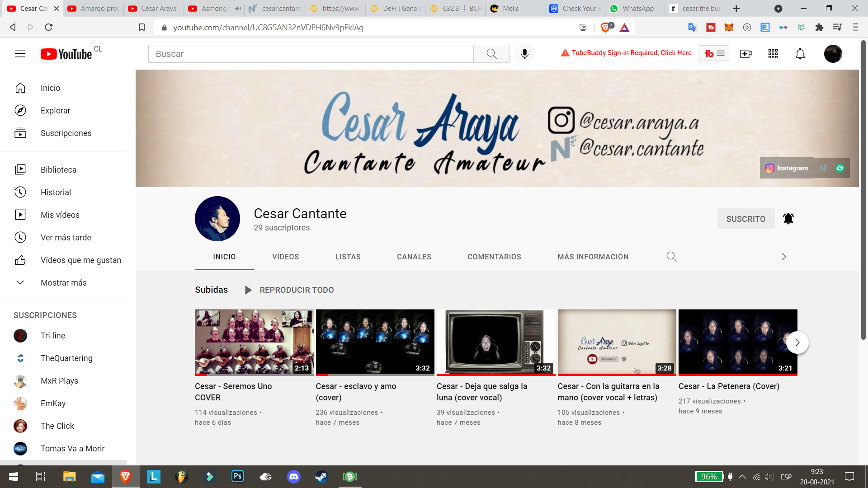
Task: Open the esclavo y amo video thumbnail
Action: [x=375, y=343]
